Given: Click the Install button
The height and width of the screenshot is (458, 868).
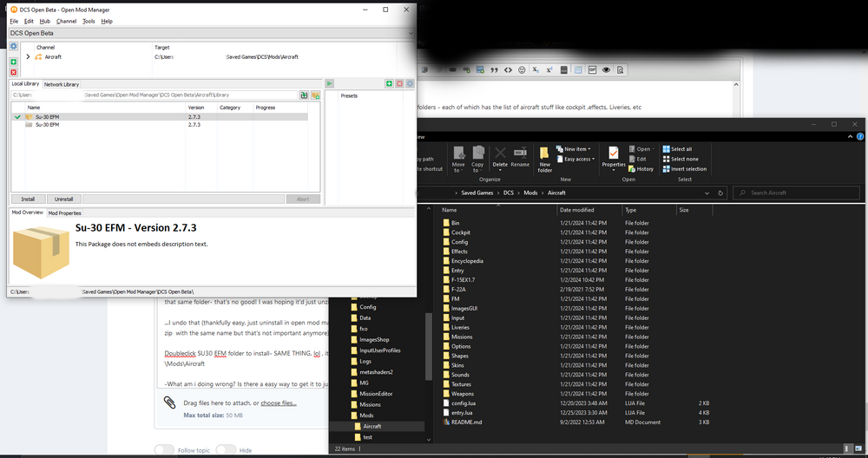Looking at the screenshot, I should coord(29,200).
